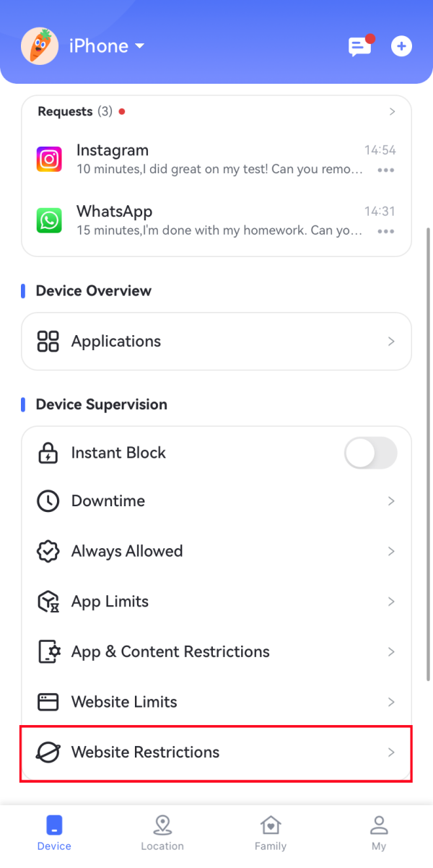Open Website Limits via its chevron
The image size is (433, 868).
tap(392, 701)
